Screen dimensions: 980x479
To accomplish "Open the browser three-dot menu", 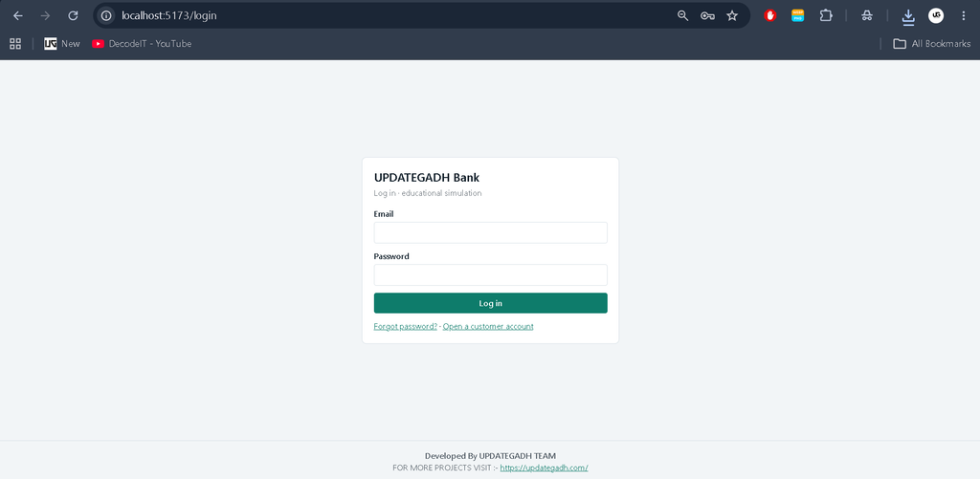I will click(963, 15).
